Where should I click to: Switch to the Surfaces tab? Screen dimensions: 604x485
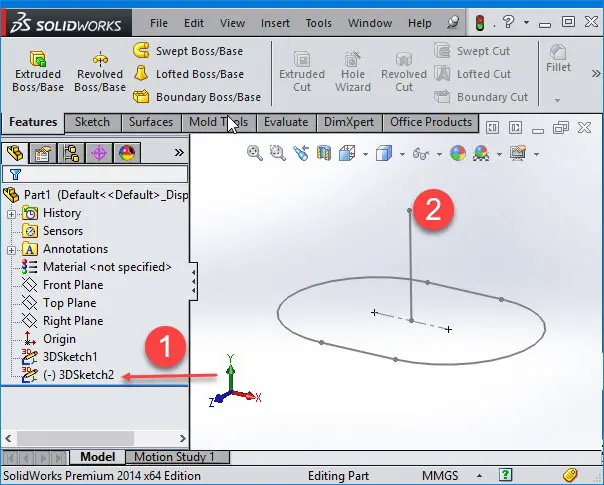click(x=151, y=122)
